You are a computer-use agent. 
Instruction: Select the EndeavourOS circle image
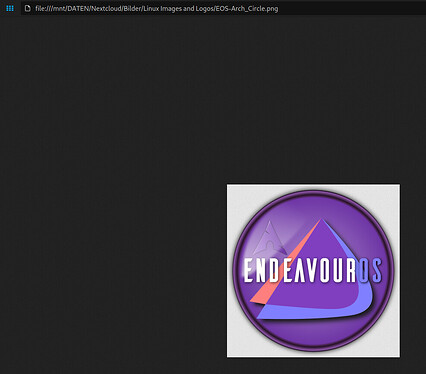pos(313,271)
